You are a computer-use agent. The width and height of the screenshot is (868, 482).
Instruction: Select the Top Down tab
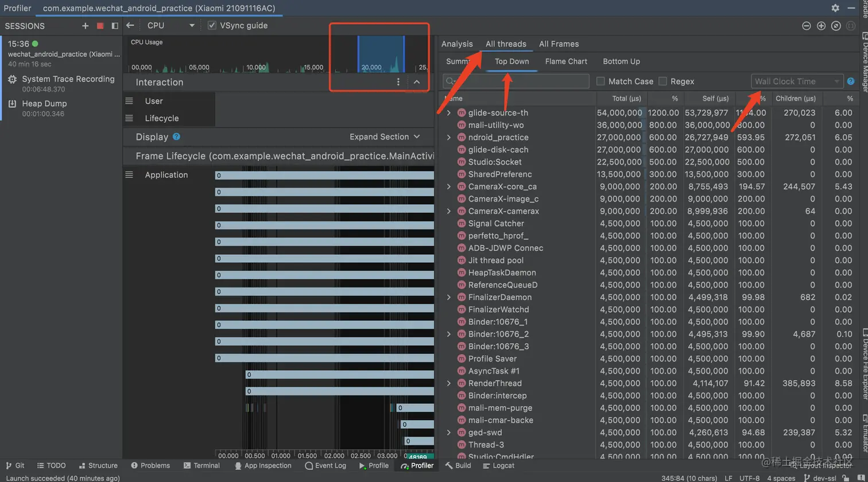(512, 61)
